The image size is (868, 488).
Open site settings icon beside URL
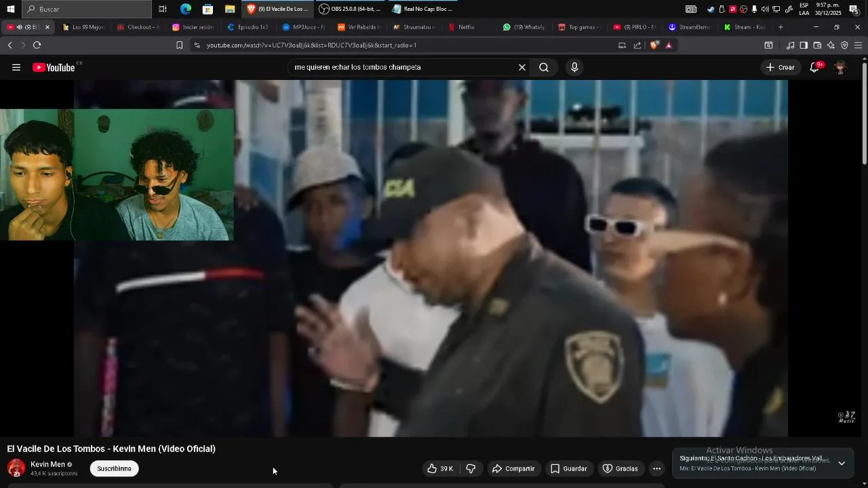point(197,45)
